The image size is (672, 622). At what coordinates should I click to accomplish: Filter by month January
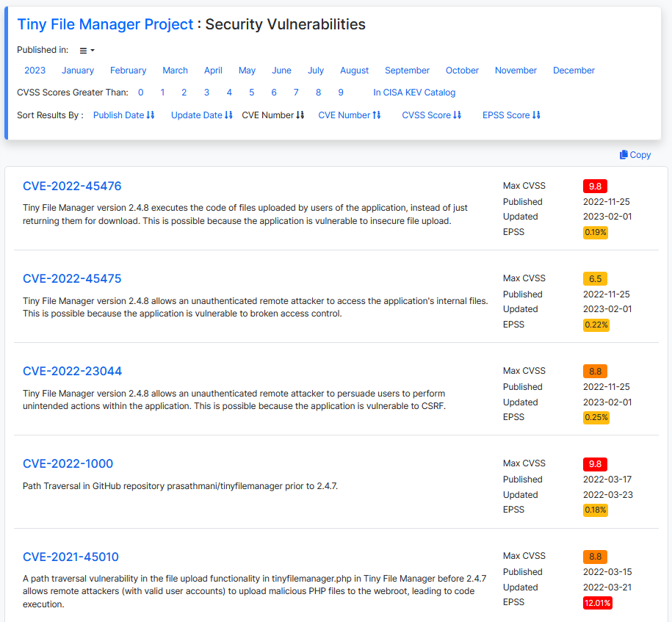[x=78, y=70]
